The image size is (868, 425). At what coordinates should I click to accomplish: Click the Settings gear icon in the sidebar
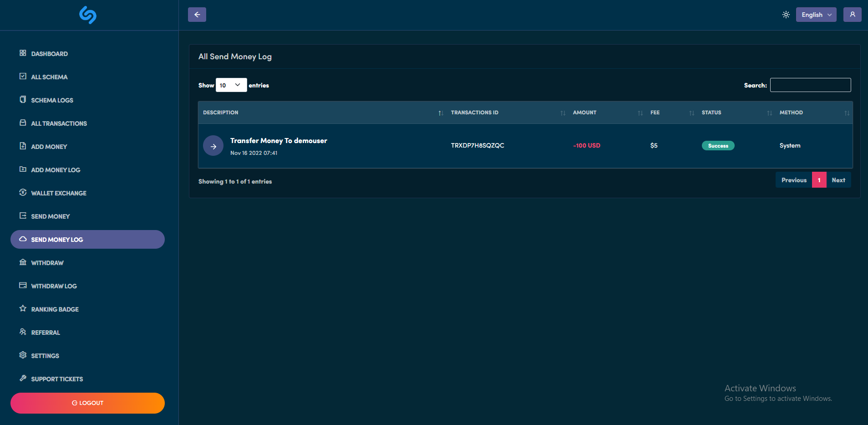(x=23, y=355)
